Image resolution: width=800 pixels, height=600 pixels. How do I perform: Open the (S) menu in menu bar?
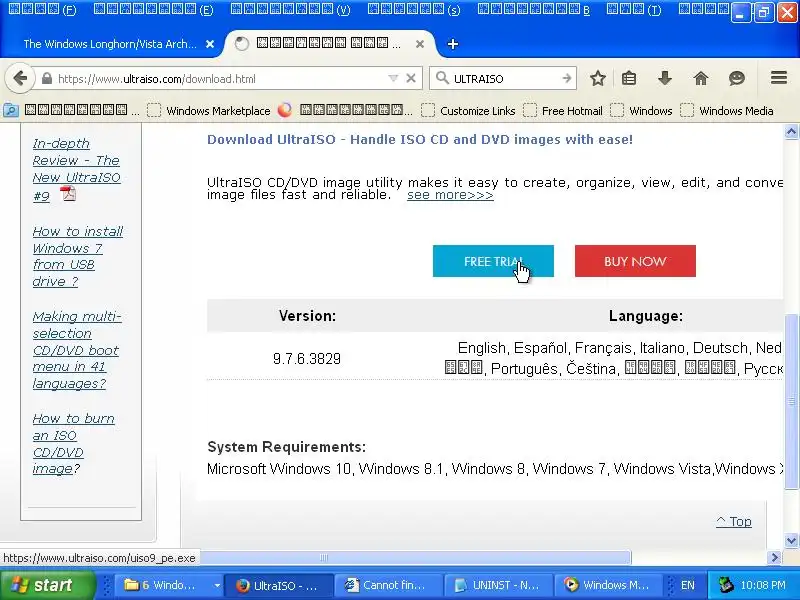(x=414, y=10)
